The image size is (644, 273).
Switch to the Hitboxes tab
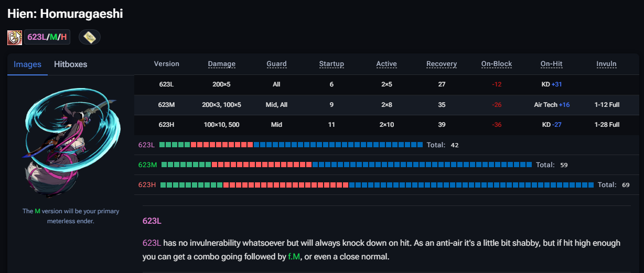point(71,64)
